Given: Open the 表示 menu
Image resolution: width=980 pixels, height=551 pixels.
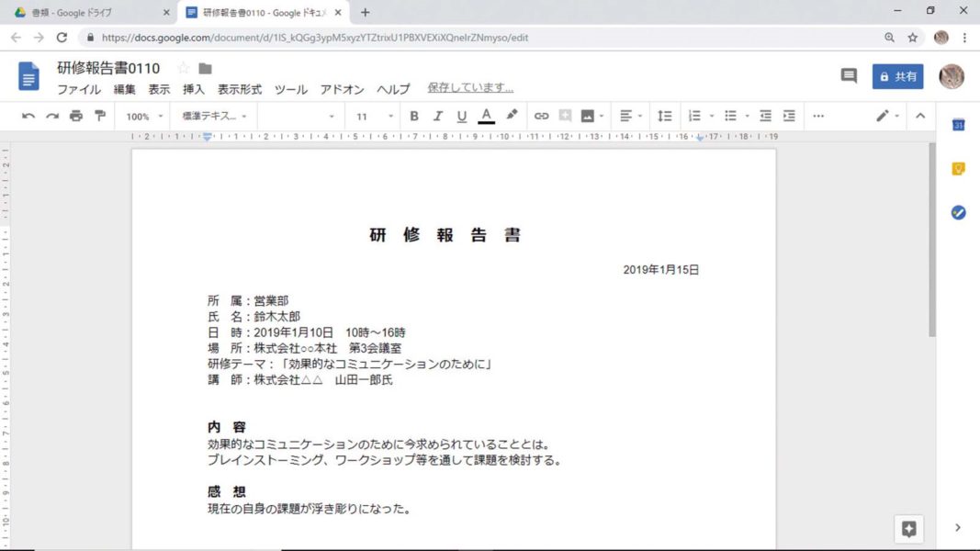Looking at the screenshot, I should click(x=159, y=89).
